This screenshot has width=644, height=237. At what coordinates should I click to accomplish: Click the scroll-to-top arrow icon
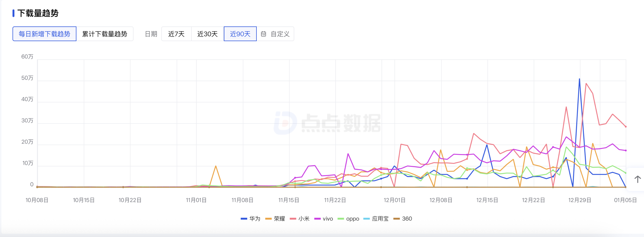637,179
